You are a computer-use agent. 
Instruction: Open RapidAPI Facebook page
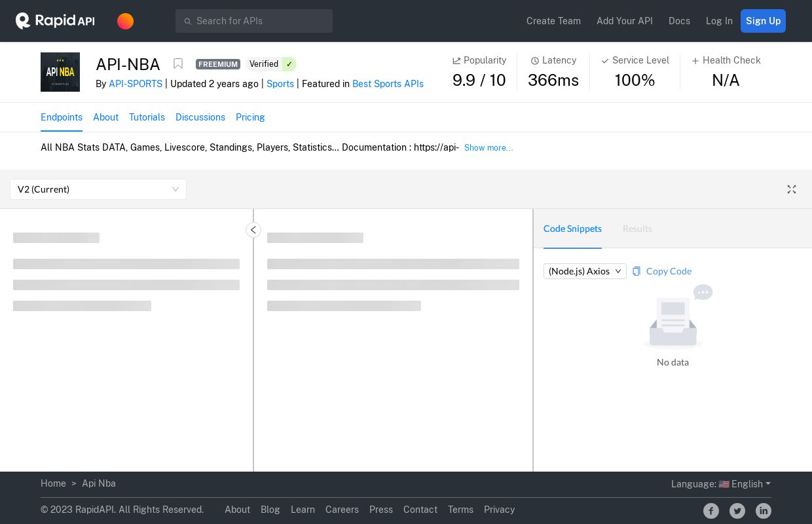point(711,511)
